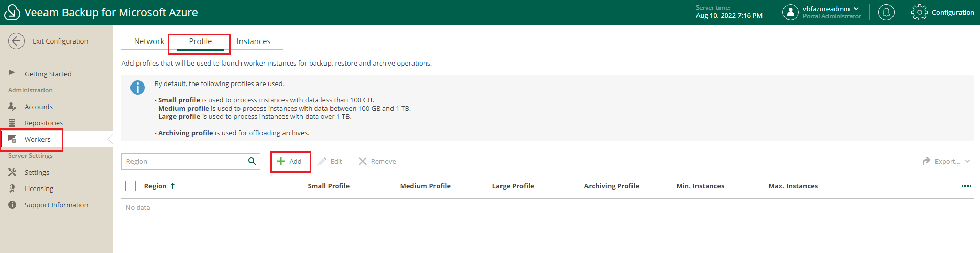This screenshot has height=253, width=980.
Task: Open Settings in sidebar
Action: 37,172
